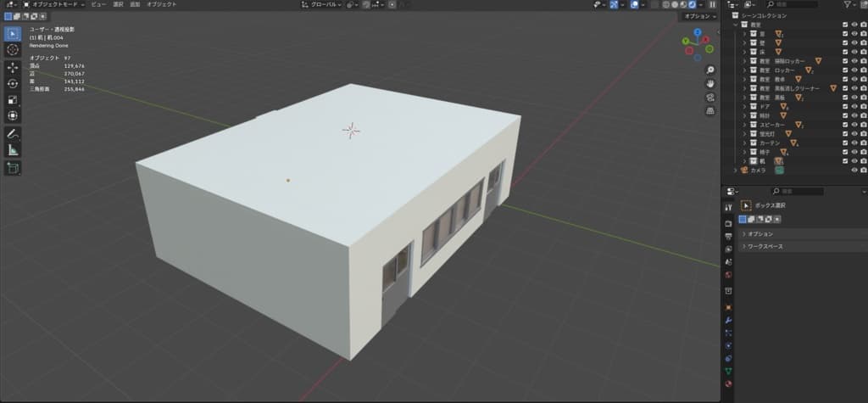The image size is (868, 403).
Task: Open the ビュー menu
Action: click(98, 4)
